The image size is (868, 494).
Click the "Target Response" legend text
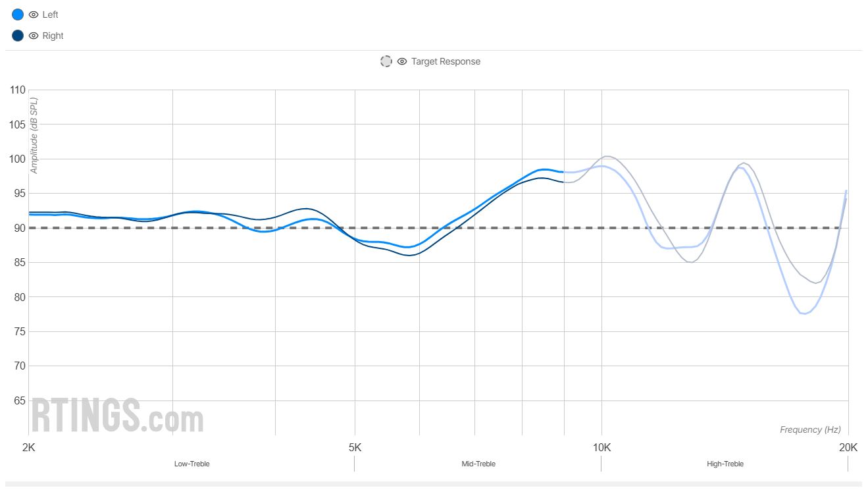pyautogui.click(x=446, y=61)
